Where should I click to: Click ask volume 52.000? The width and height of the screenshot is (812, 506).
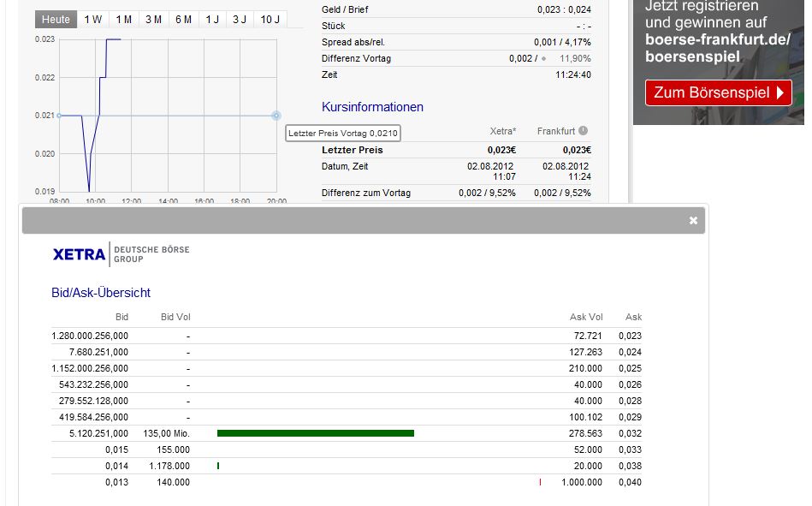pyautogui.click(x=588, y=449)
